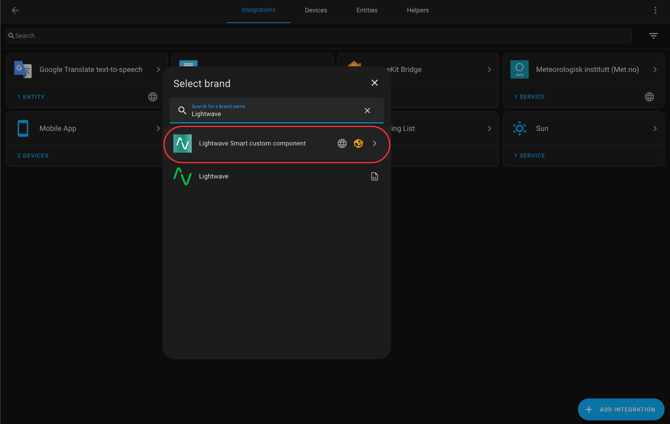Expand the Shopping List chevron

pos(489,128)
